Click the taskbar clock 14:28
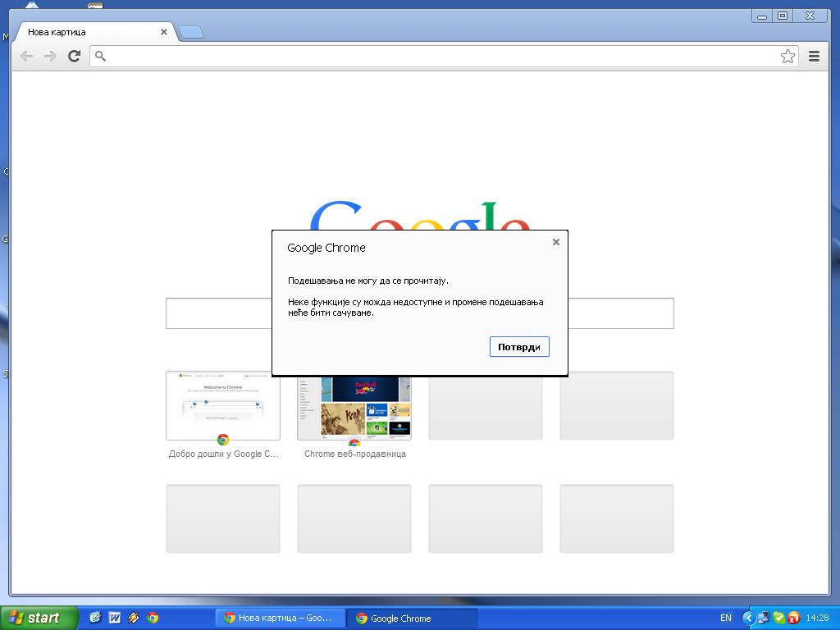 [817, 619]
